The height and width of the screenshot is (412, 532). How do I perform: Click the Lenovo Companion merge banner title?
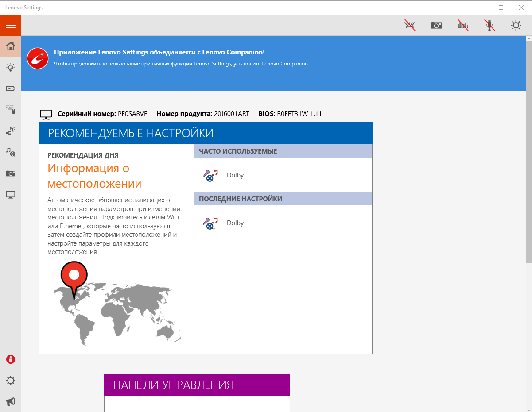pos(159,52)
